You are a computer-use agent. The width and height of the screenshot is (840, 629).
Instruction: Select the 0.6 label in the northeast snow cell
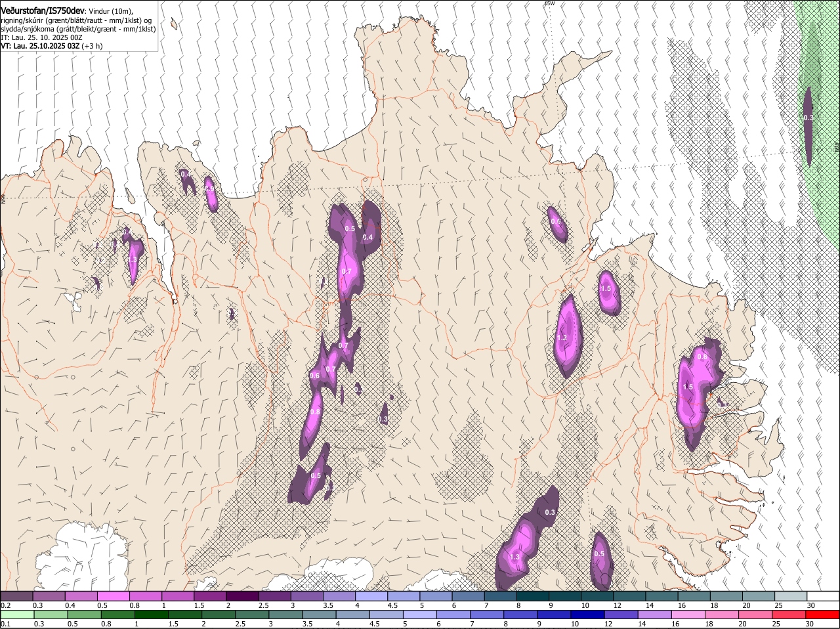556,221
